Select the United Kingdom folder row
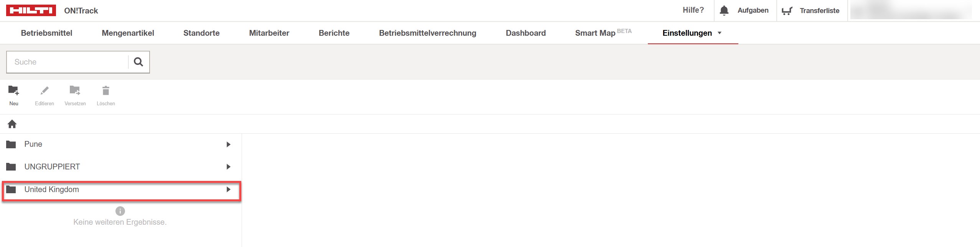The height and width of the screenshot is (247, 980). click(x=121, y=189)
